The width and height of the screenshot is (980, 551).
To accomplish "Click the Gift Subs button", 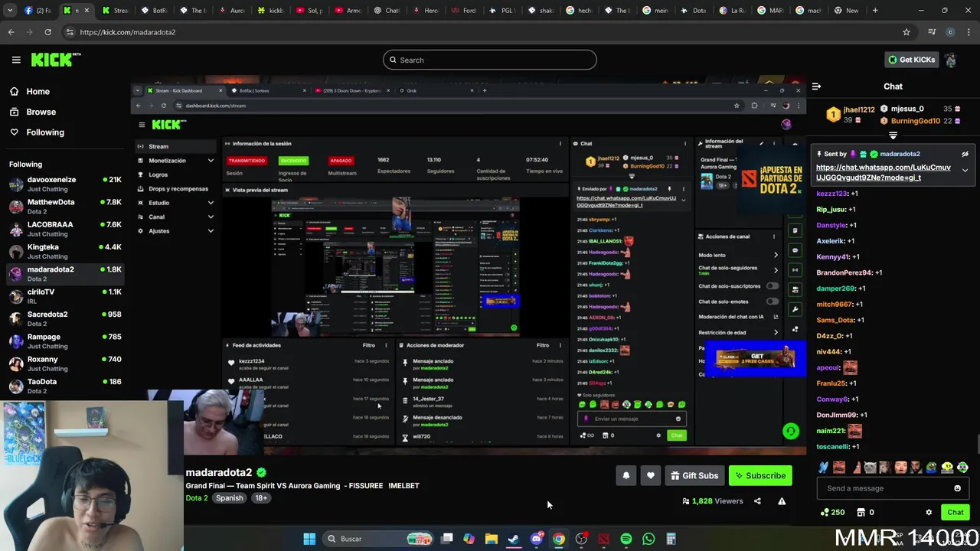I will click(694, 475).
